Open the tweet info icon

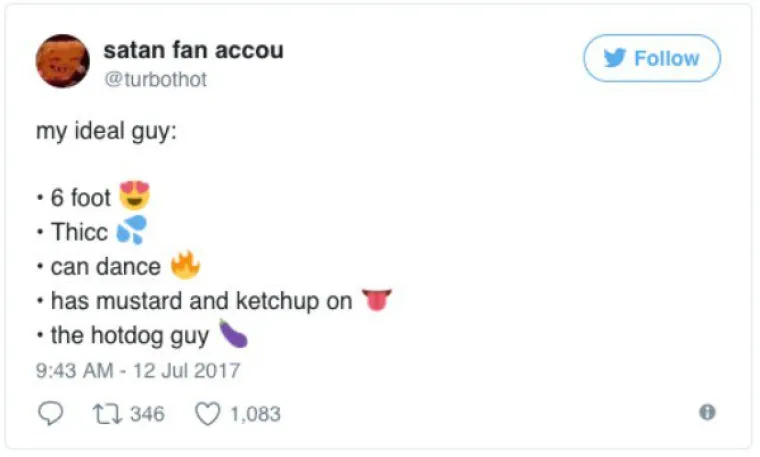707,412
